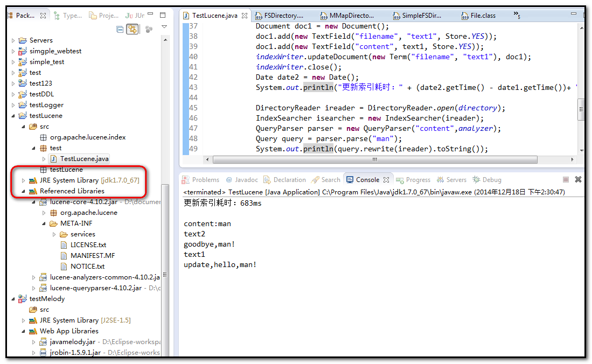Collapse All in Package Explorer toolbar
The image size is (592, 364).
(x=120, y=29)
